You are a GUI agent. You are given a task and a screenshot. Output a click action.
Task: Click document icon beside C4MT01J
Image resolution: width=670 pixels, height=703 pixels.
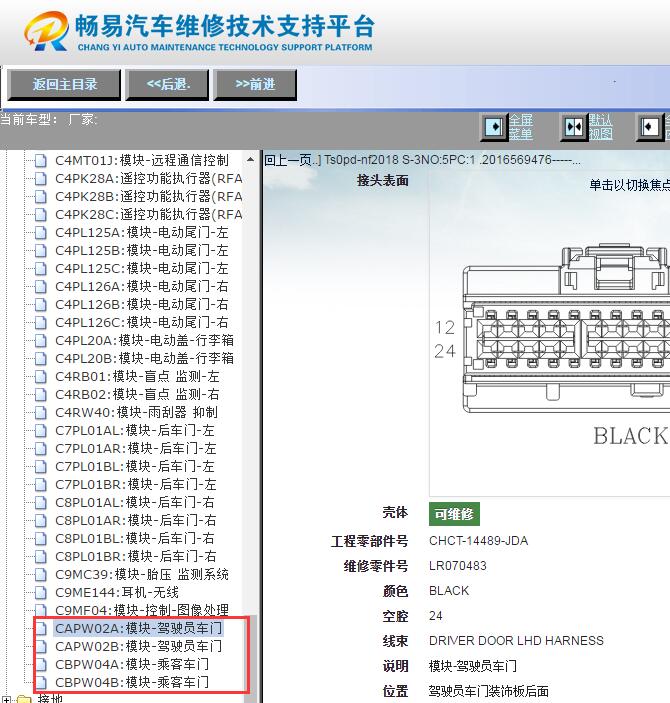pyautogui.click(x=40, y=161)
